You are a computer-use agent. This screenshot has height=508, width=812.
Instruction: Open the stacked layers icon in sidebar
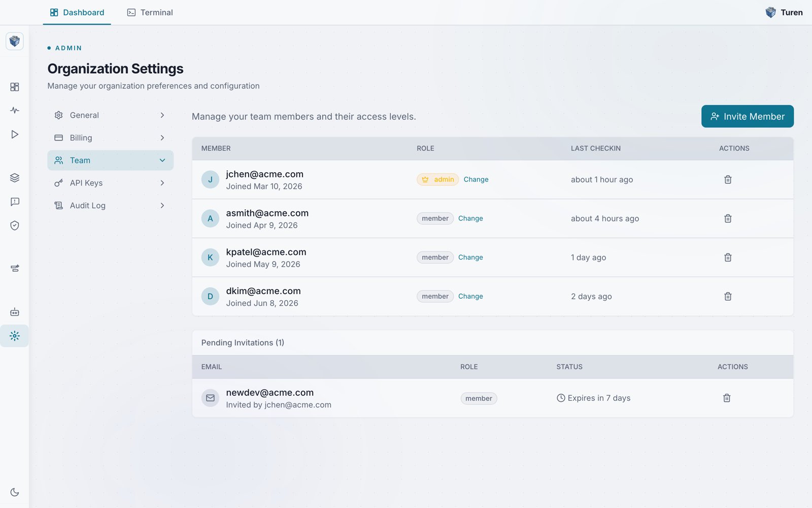pyautogui.click(x=15, y=178)
